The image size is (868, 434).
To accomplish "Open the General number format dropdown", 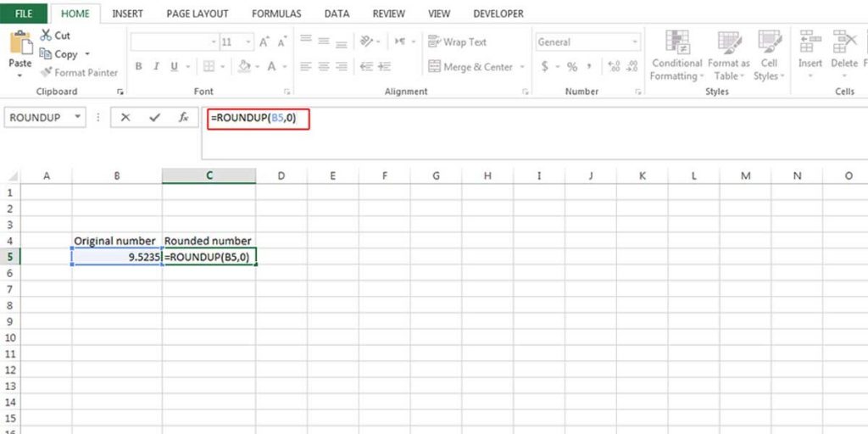I will point(635,42).
